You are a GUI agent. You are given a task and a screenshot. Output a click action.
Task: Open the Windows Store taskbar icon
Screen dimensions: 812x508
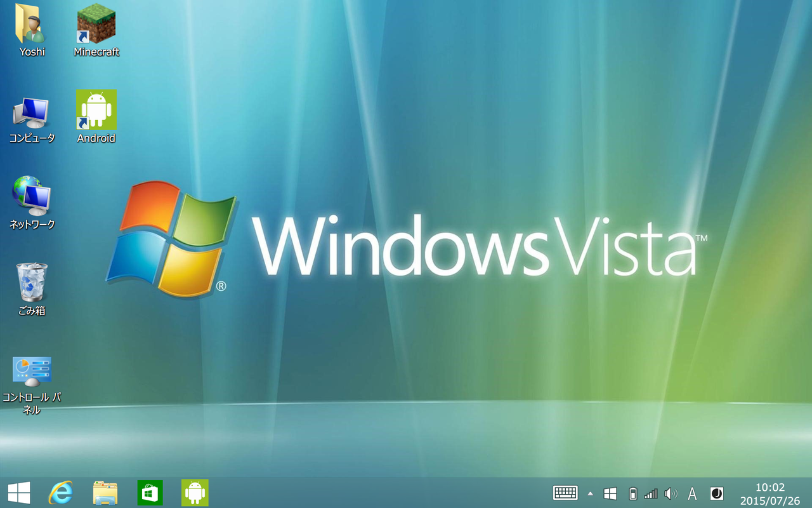coord(150,493)
